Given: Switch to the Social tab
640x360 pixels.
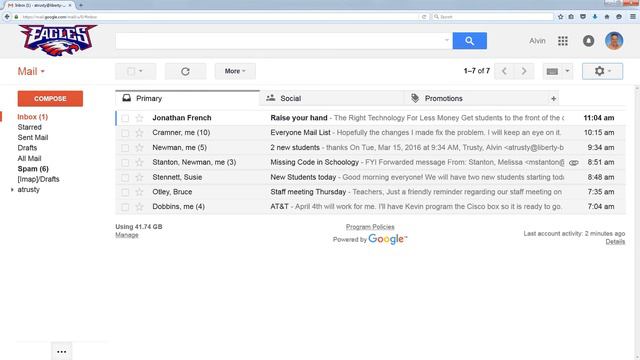Looking at the screenshot, I should [331, 98].
